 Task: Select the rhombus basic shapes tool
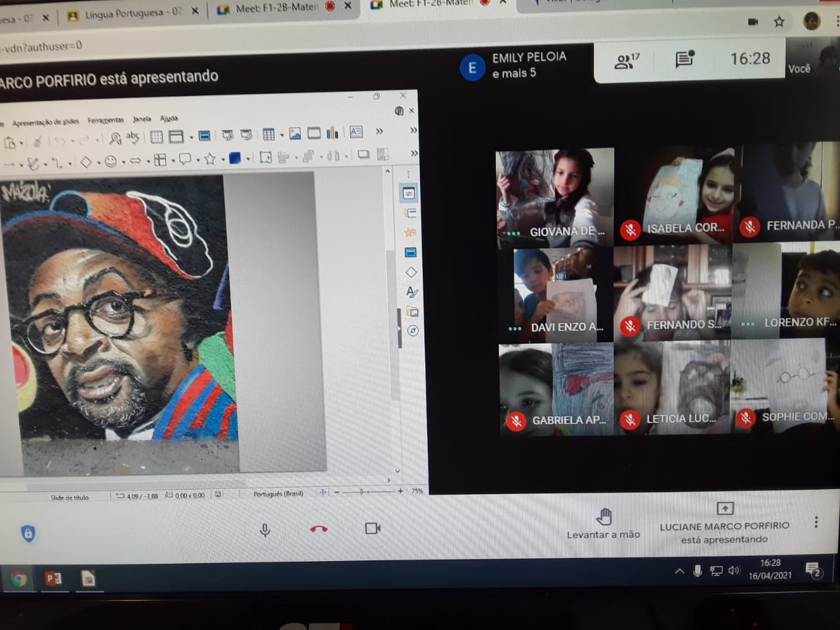click(86, 161)
